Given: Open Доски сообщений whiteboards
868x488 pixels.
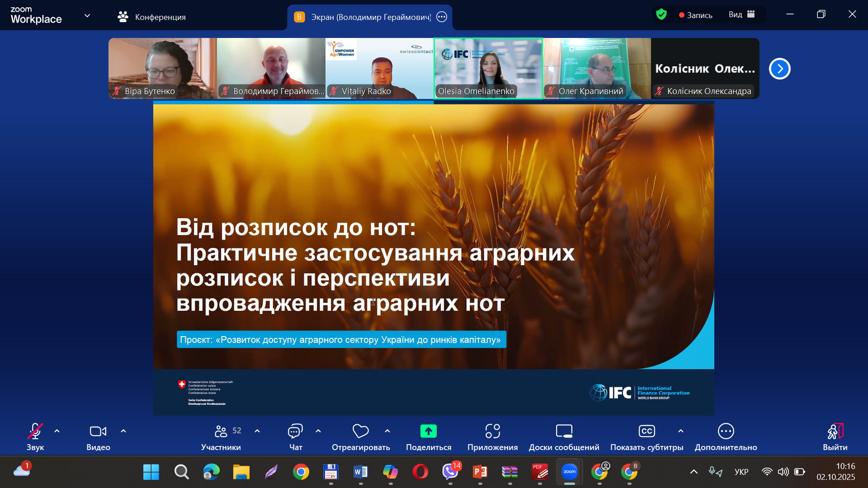Looking at the screenshot, I should point(564,436).
